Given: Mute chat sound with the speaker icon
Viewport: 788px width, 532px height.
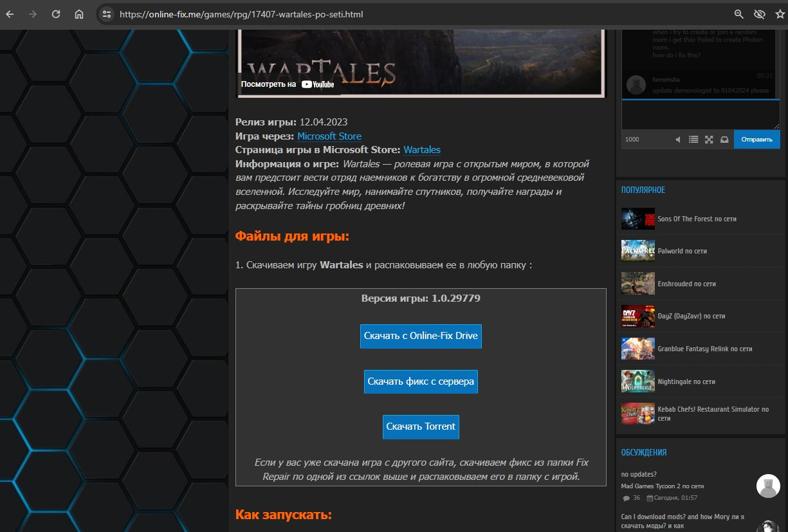Looking at the screenshot, I should (x=678, y=140).
